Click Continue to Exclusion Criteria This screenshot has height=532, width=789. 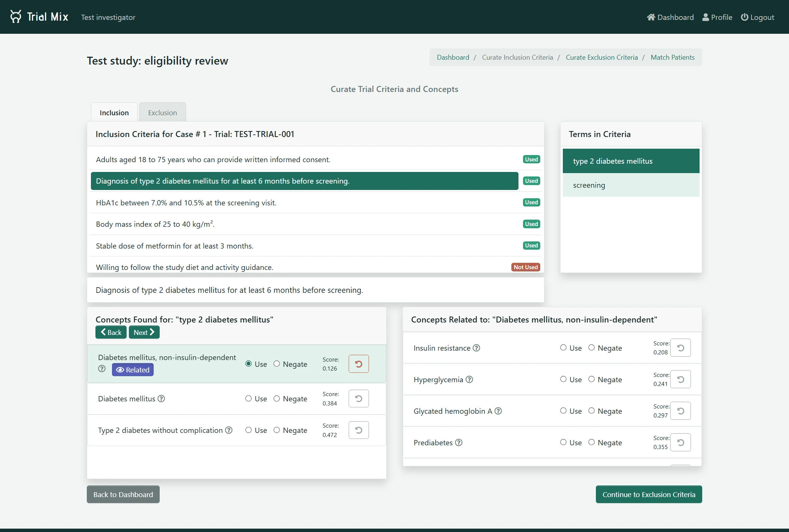coord(649,494)
